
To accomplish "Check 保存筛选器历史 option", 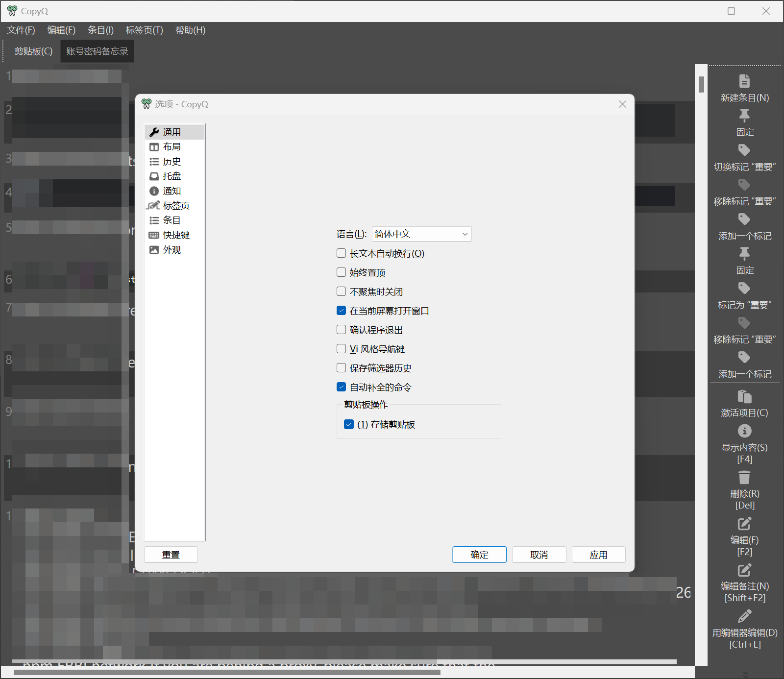I will coord(342,368).
